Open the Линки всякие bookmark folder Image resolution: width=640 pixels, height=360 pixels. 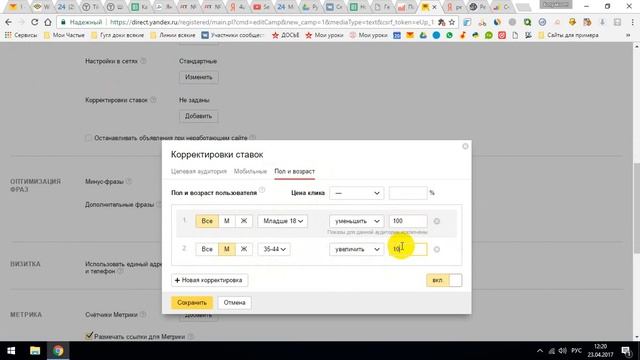173,36
